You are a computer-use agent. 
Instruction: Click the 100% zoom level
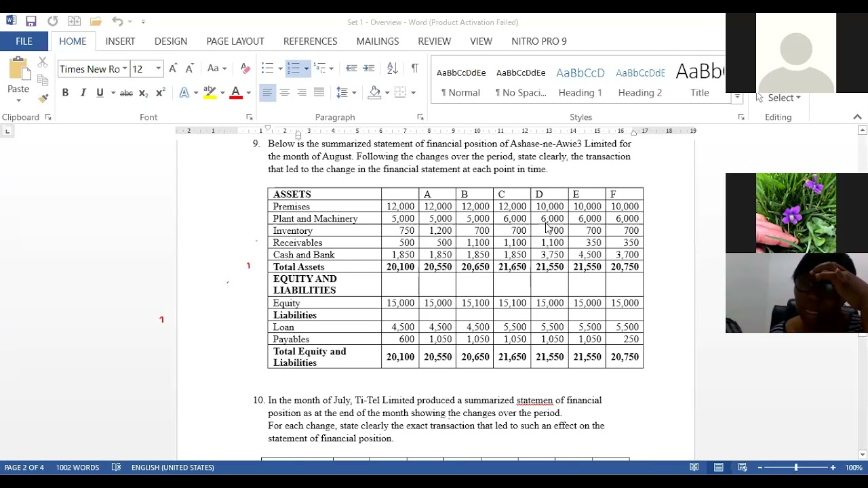point(854,468)
